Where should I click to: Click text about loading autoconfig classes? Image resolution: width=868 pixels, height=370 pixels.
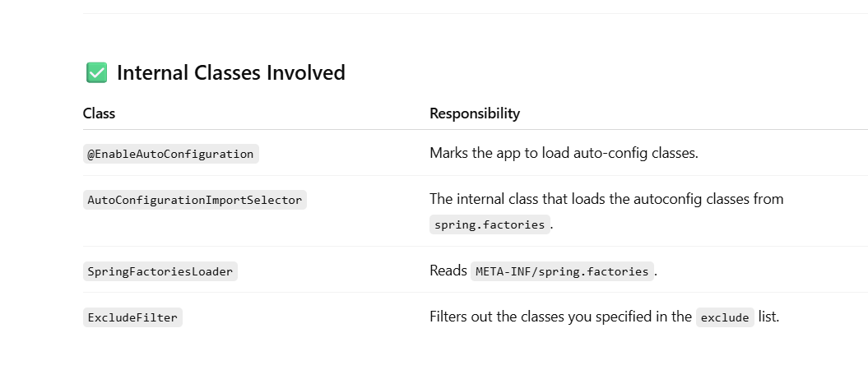pyautogui.click(x=606, y=199)
